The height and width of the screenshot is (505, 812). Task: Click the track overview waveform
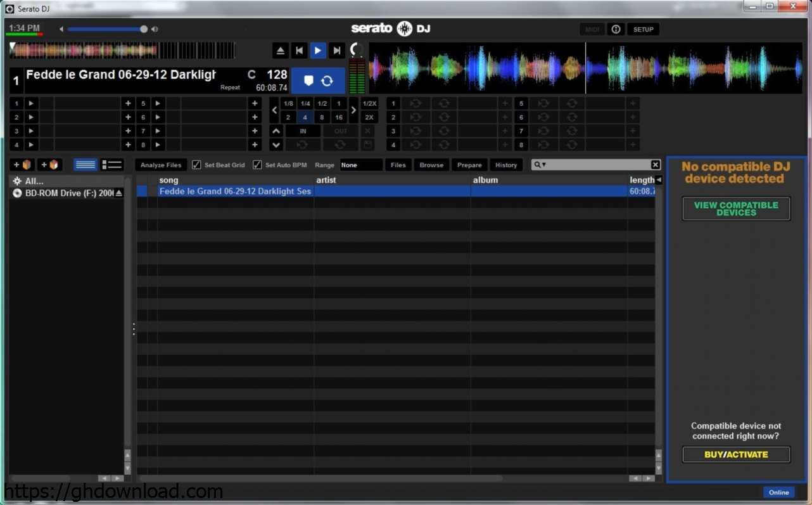pyautogui.click(x=123, y=51)
